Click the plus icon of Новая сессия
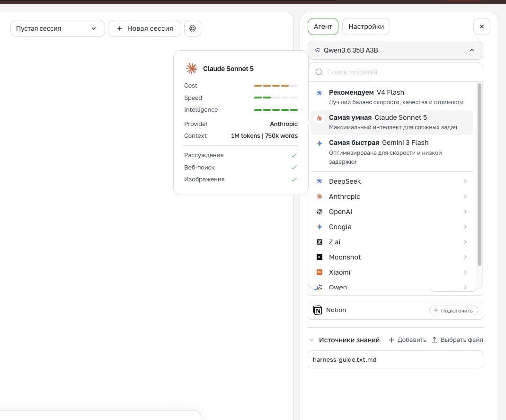Viewport: 506px width, 420px height. [x=120, y=28]
